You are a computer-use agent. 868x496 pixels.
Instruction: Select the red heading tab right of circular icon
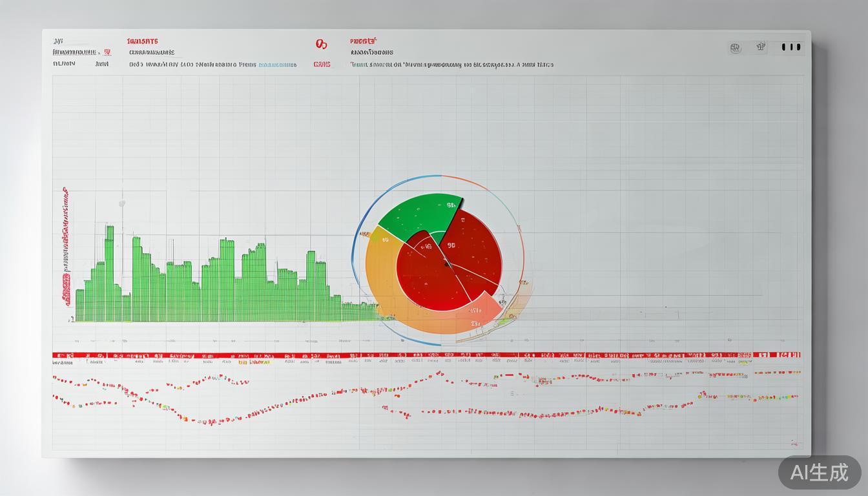point(363,41)
